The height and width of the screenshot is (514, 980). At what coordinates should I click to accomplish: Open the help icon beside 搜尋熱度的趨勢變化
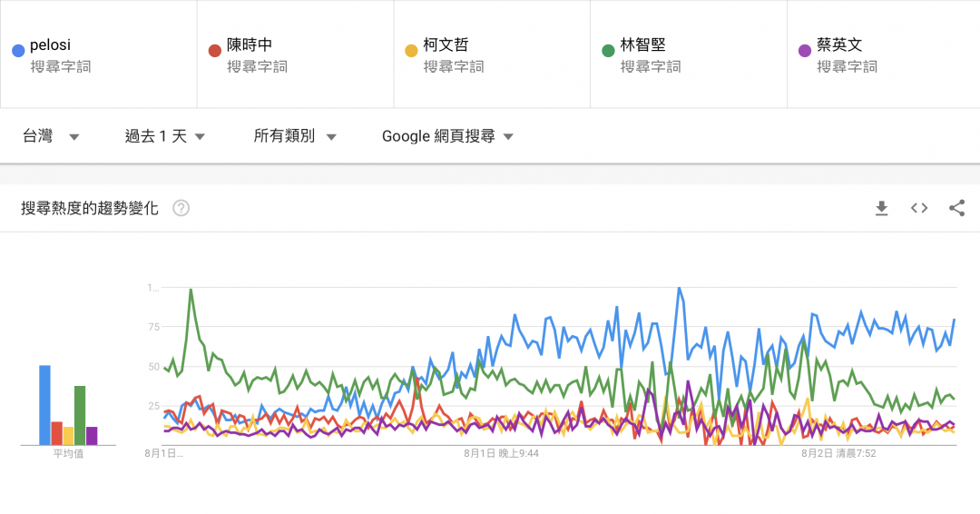181,208
